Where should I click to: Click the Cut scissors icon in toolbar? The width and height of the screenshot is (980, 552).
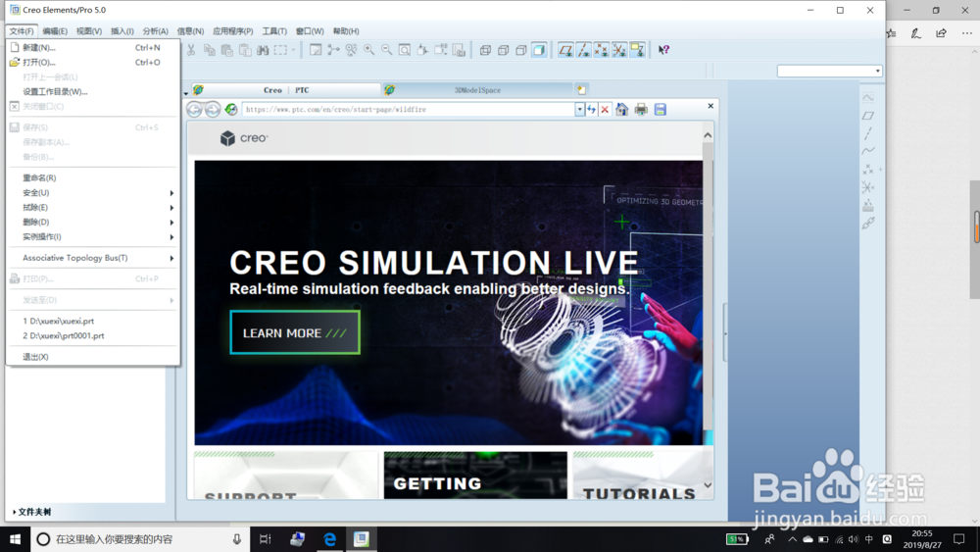[191, 50]
